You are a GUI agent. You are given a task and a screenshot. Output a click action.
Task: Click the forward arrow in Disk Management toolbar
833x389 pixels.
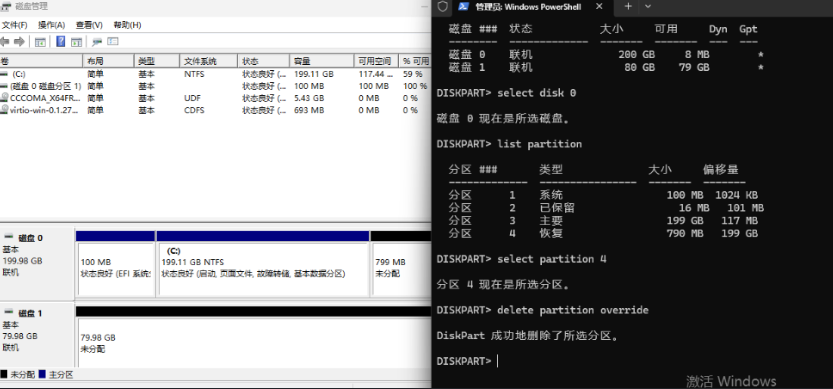19,41
